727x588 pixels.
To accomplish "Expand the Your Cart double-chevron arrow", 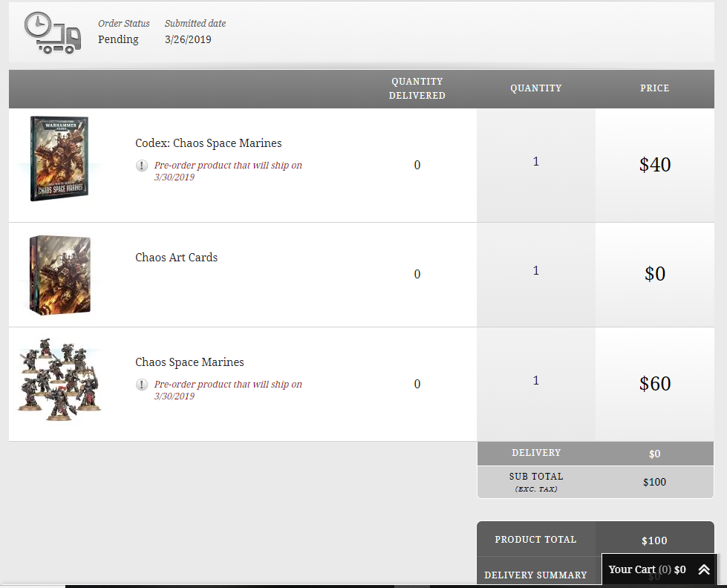I will [704, 569].
